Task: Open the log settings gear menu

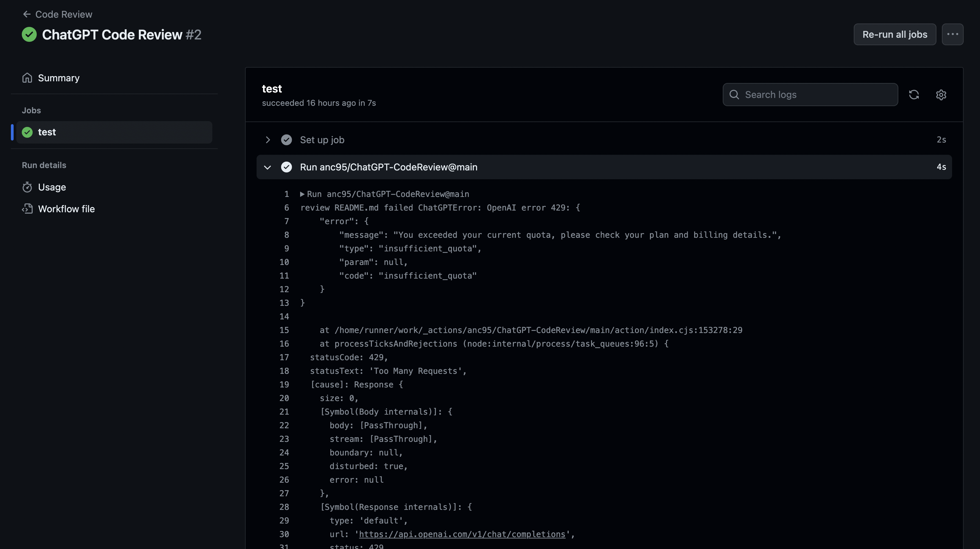Action: [941, 95]
